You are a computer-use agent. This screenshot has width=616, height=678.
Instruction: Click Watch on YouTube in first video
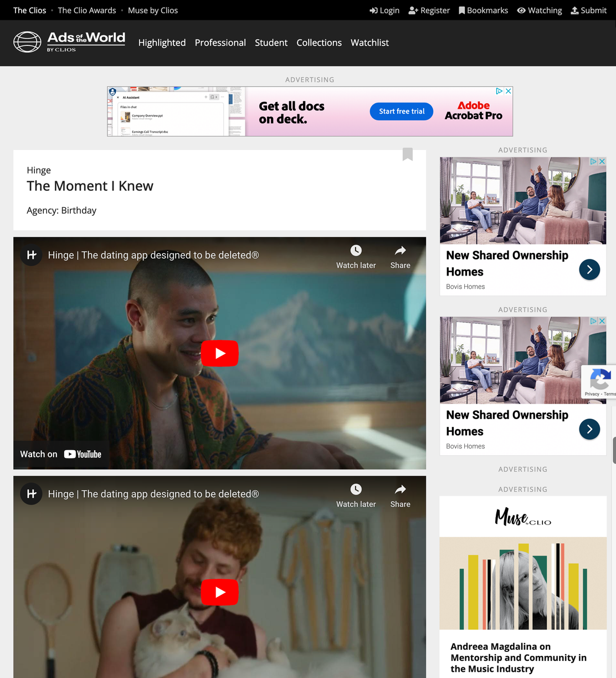click(61, 454)
